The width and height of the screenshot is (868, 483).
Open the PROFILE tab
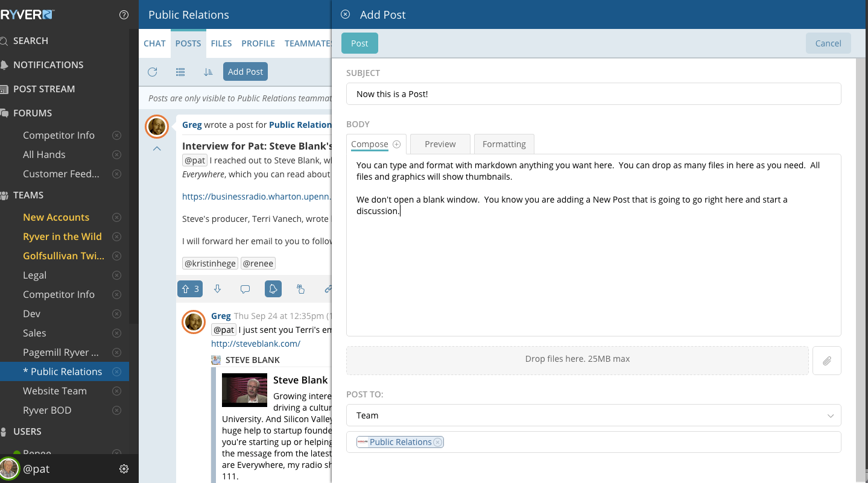tap(258, 43)
